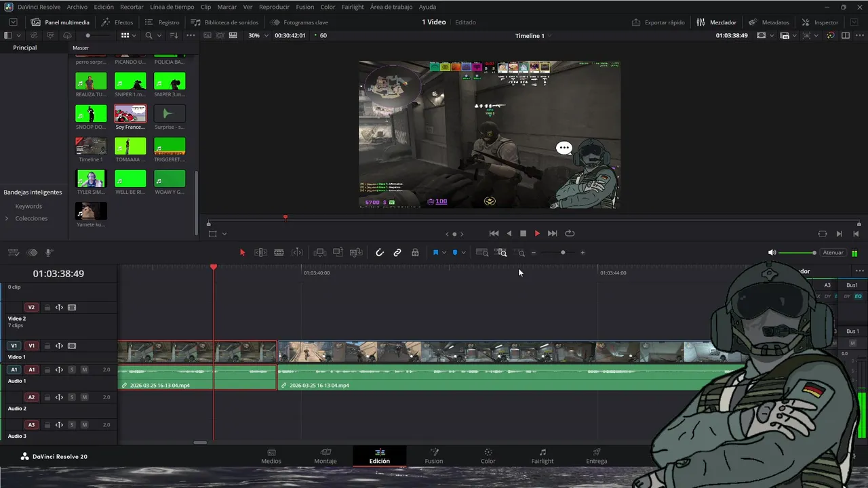
Task: Click the replace clip icon
Action: 356,253
